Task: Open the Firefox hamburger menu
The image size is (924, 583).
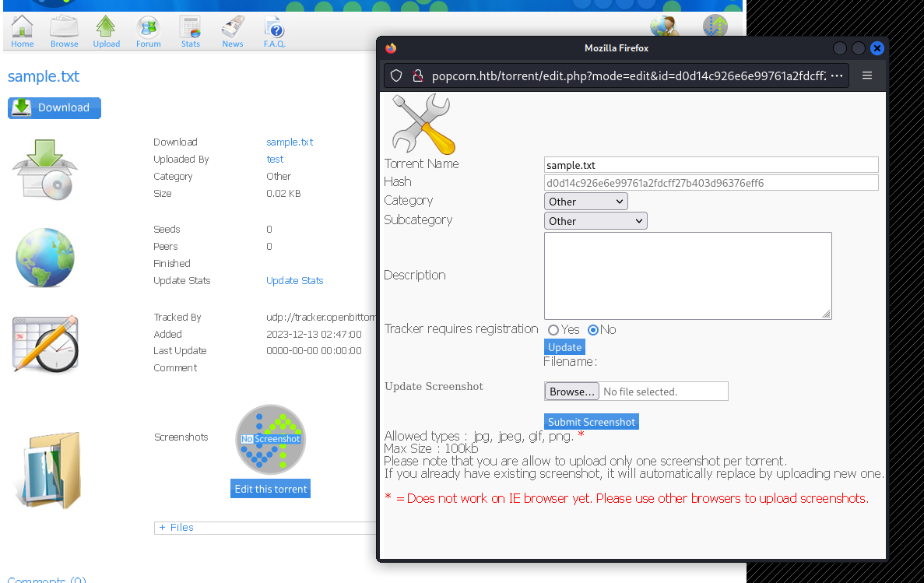Action: click(866, 76)
